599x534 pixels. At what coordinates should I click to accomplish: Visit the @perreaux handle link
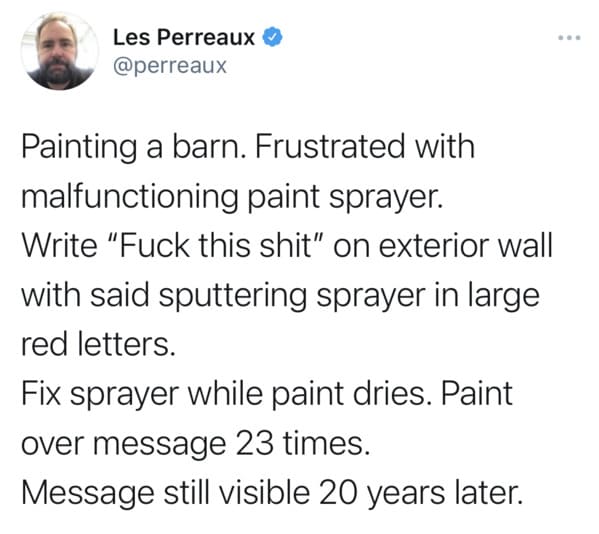point(170,66)
